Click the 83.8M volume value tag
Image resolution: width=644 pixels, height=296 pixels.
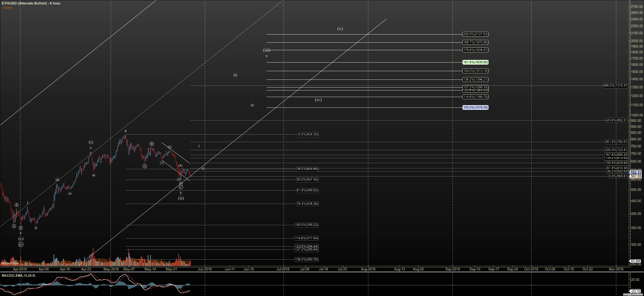point(636,261)
